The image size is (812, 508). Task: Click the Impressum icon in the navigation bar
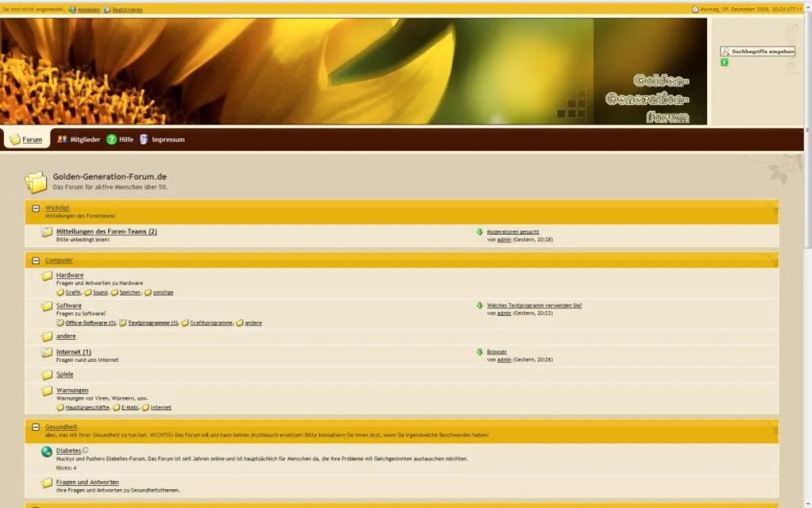(143, 140)
